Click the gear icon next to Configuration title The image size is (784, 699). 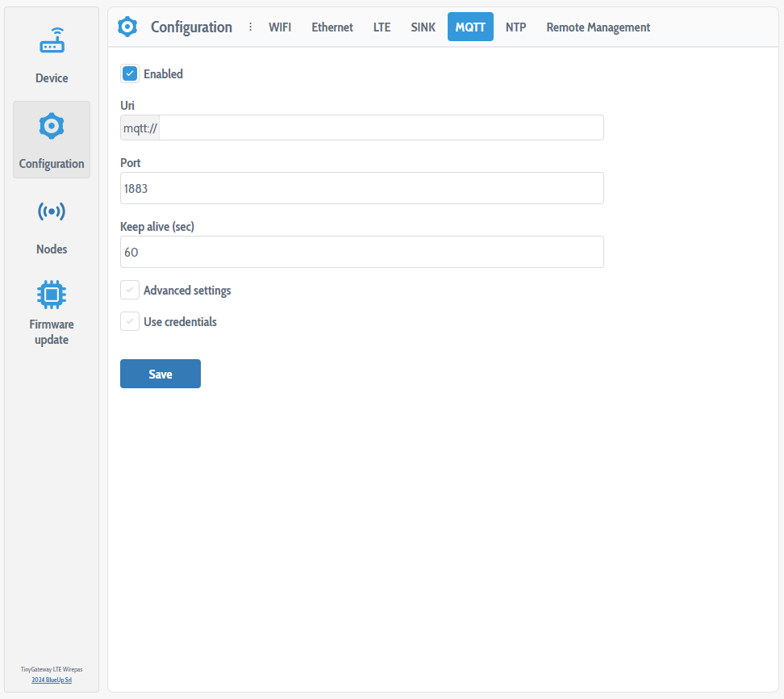[127, 27]
